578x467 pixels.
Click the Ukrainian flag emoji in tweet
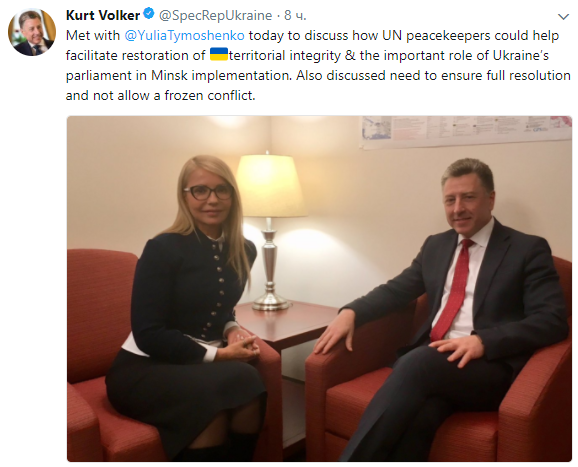(219, 54)
